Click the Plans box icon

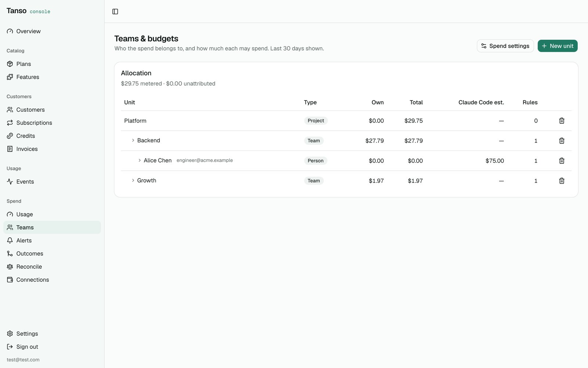click(x=10, y=64)
